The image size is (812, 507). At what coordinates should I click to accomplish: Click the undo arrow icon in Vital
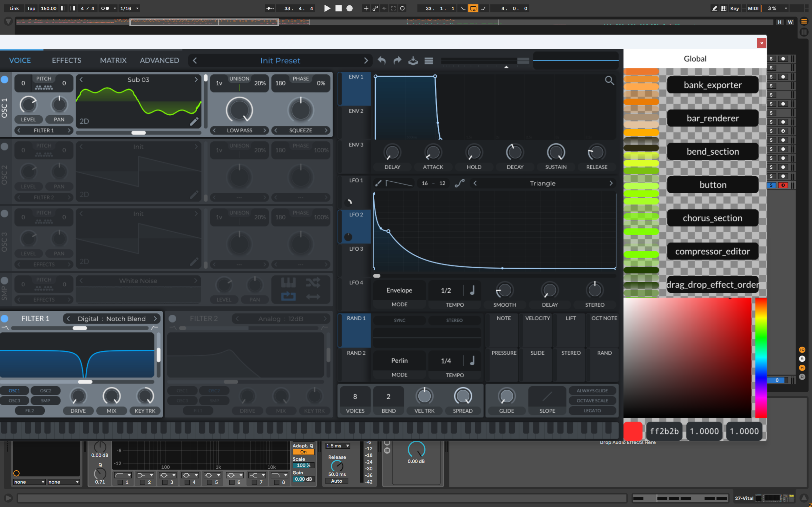382,61
